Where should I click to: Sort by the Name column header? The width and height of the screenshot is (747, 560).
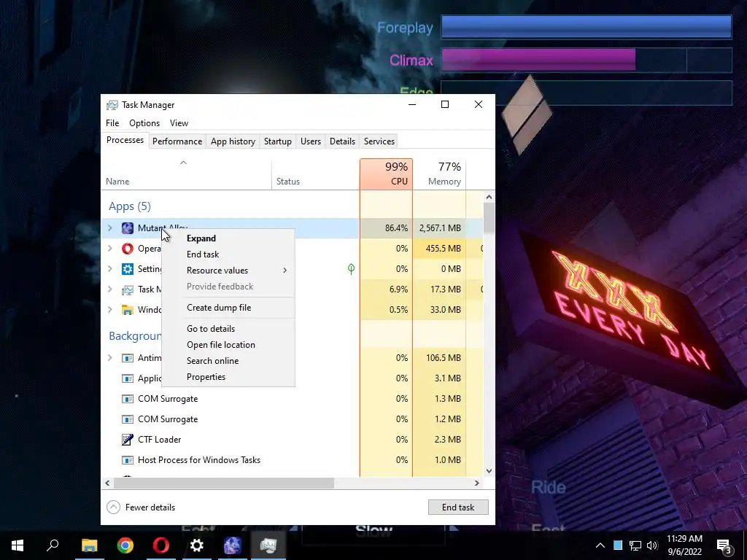(x=187, y=174)
